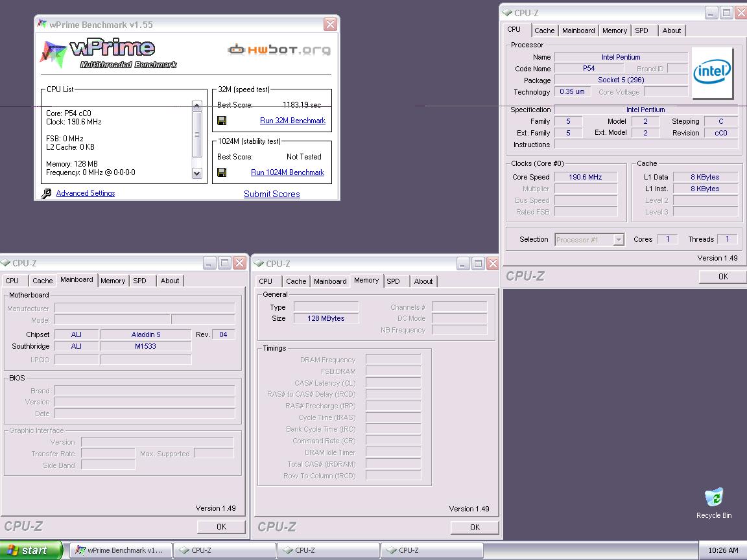Click the Revision cC0 field
Image resolution: width=747 pixels, height=560 pixels.
click(721, 133)
